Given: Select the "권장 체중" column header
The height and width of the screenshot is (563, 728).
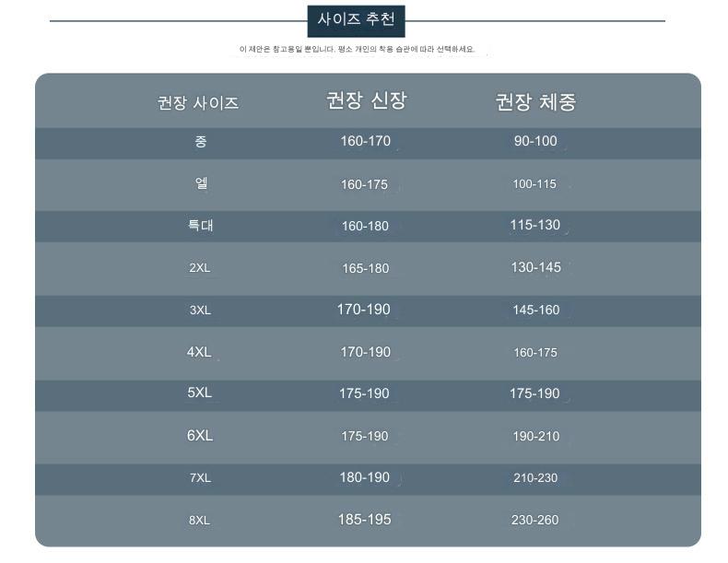Looking at the screenshot, I should pyautogui.click(x=535, y=102).
